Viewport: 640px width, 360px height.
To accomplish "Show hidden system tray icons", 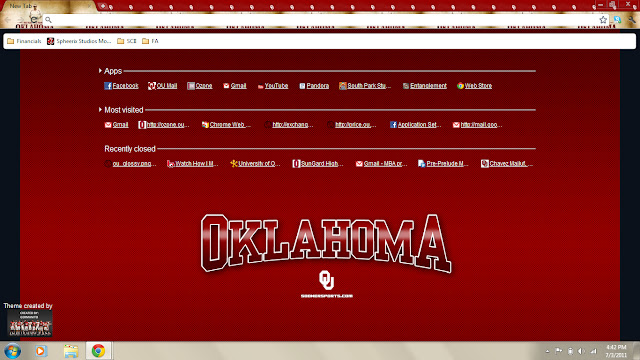I will [547, 351].
